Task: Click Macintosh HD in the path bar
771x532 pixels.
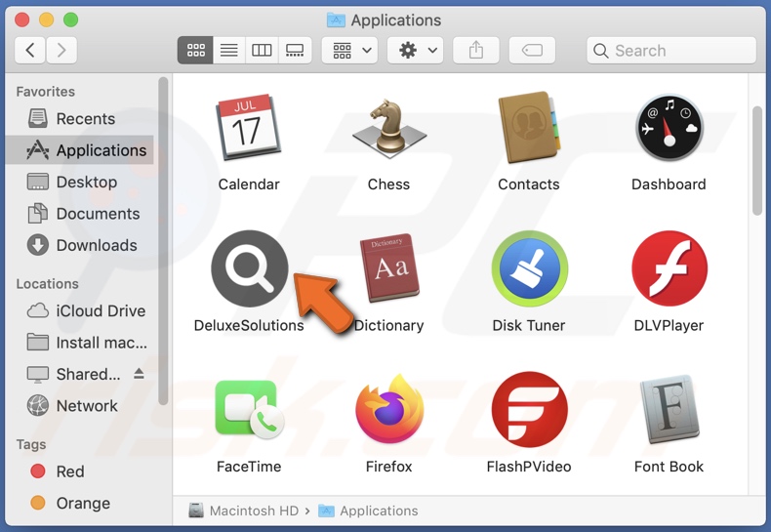Action: (x=244, y=511)
